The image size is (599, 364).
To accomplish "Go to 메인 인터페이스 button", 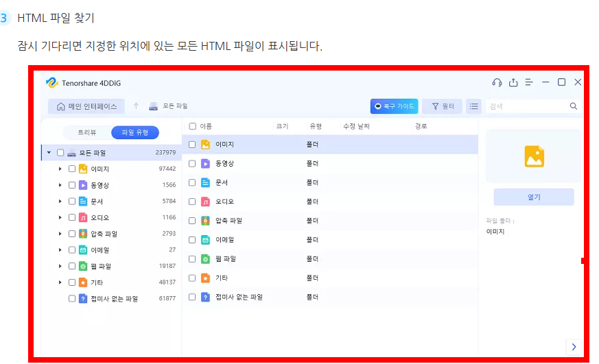I will pos(86,106).
